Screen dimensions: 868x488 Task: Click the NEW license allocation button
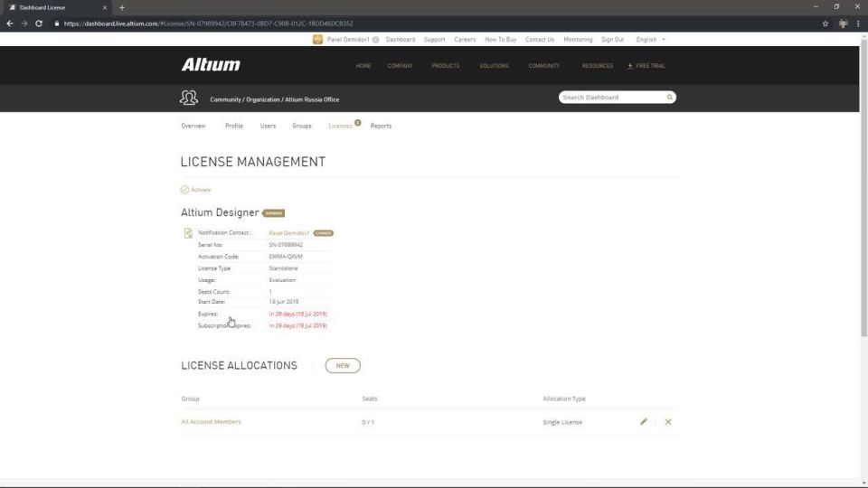point(343,366)
